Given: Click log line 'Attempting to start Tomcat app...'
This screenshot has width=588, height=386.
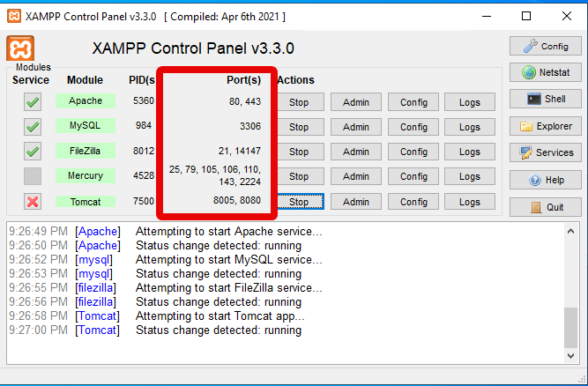Looking at the screenshot, I should 220,315.
